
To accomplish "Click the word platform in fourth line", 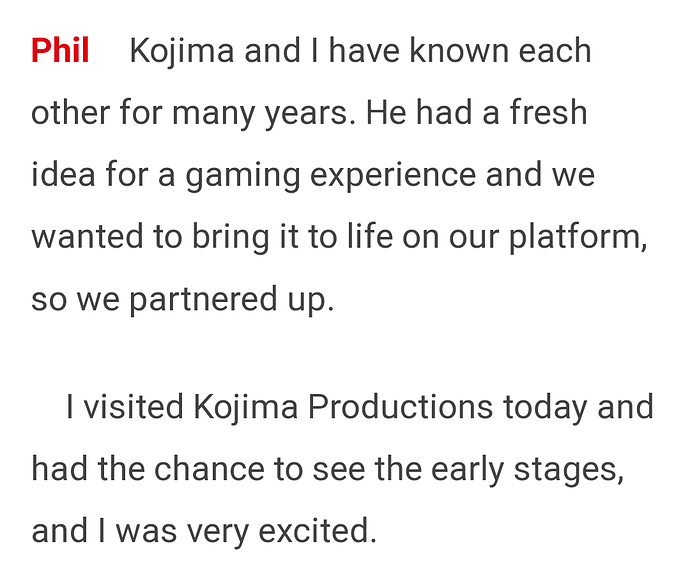I will [575, 238].
